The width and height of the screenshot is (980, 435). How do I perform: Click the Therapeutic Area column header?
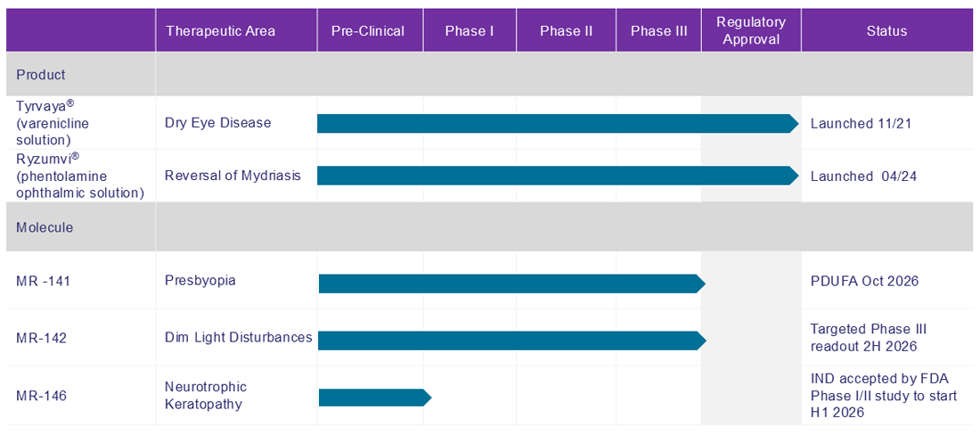[220, 31]
